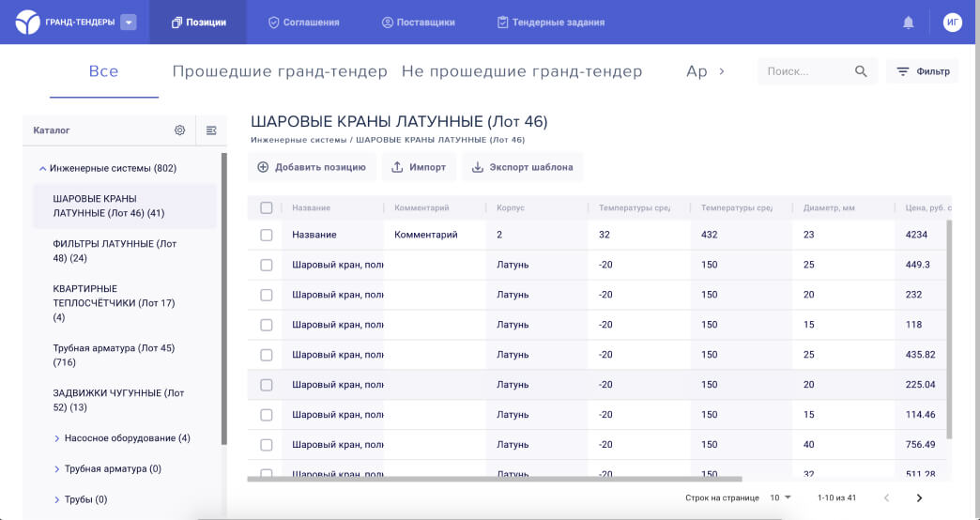Click the table vertical scrollbar

pyautogui.click(x=949, y=329)
